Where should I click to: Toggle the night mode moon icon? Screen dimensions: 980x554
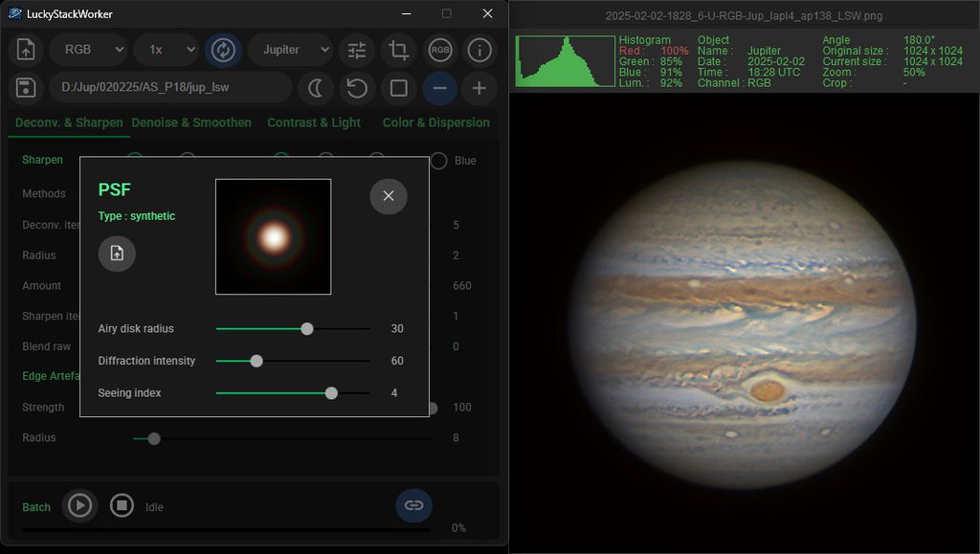315,88
